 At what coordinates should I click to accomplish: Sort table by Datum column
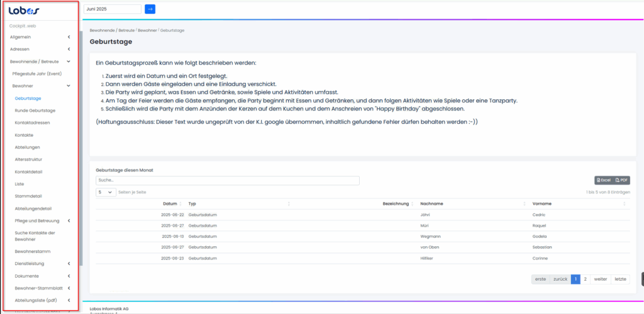[x=170, y=203]
